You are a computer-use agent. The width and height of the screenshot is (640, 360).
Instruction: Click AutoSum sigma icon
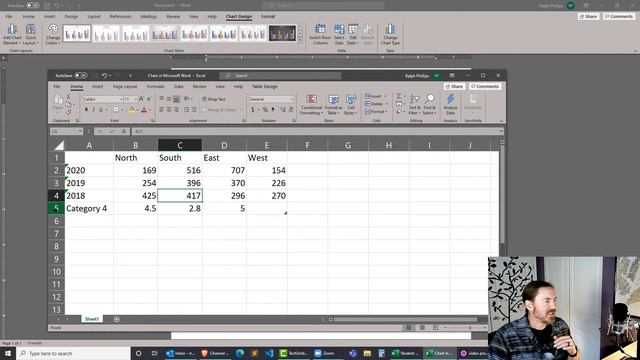(x=399, y=96)
